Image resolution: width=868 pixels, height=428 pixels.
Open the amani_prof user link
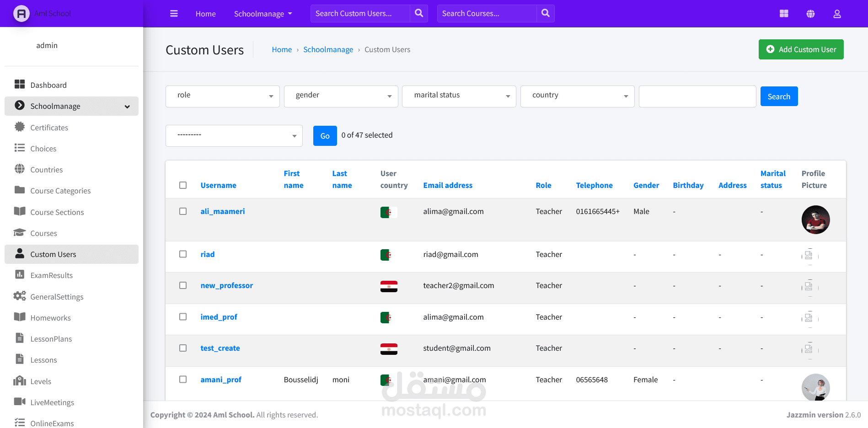pyautogui.click(x=221, y=380)
